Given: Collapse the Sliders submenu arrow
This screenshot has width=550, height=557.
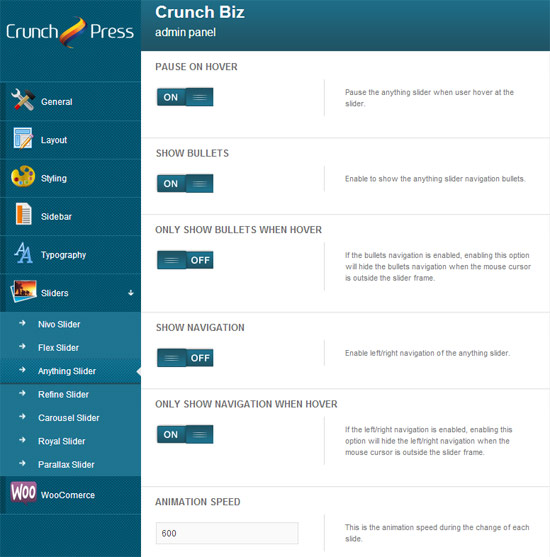Looking at the screenshot, I should 131,293.
